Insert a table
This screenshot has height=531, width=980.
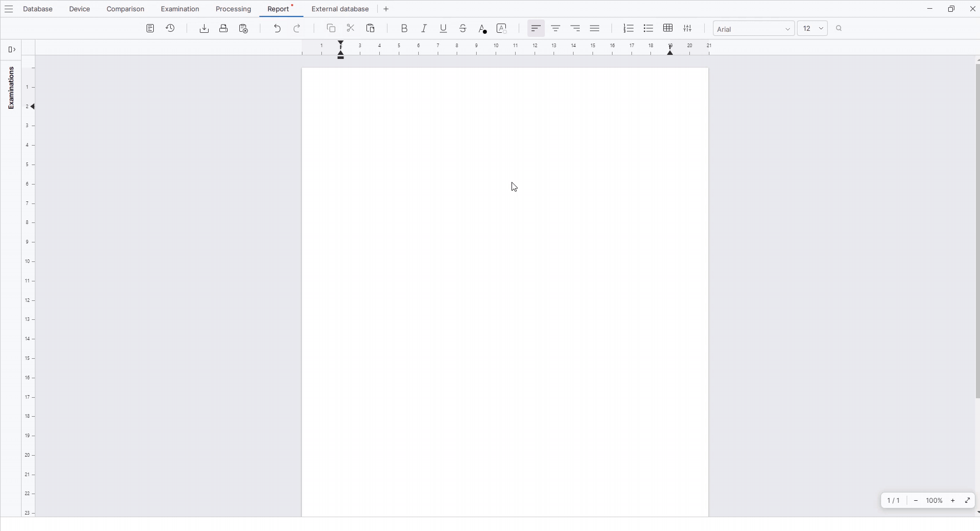pos(668,29)
